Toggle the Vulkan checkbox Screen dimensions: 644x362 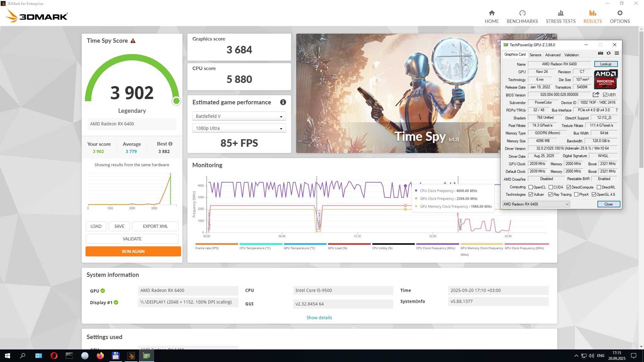pyautogui.click(x=530, y=195)
